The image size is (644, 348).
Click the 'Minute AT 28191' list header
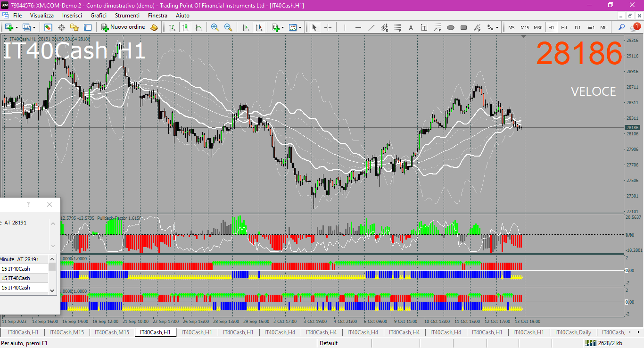[x=24, y=259]
